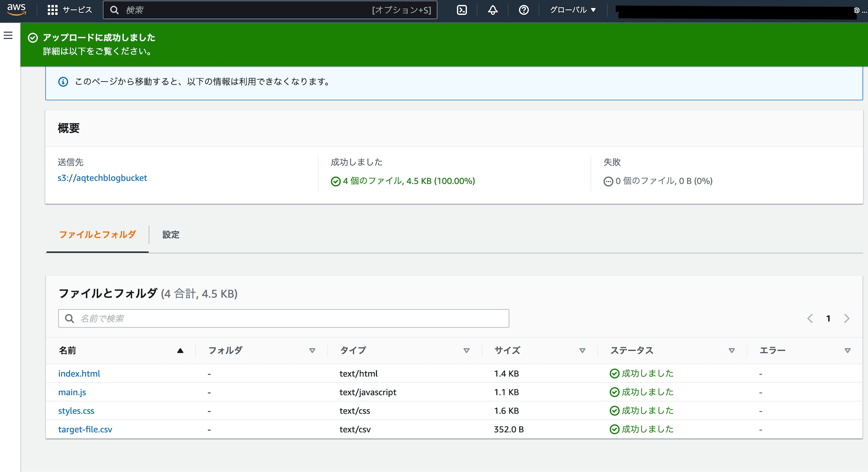This screenshot has height=472, width=868.
Task: Click the 4 個のファイル, 4.5 KB (100.00%) text
Action: pyautogui.click(x=409, y=181)
